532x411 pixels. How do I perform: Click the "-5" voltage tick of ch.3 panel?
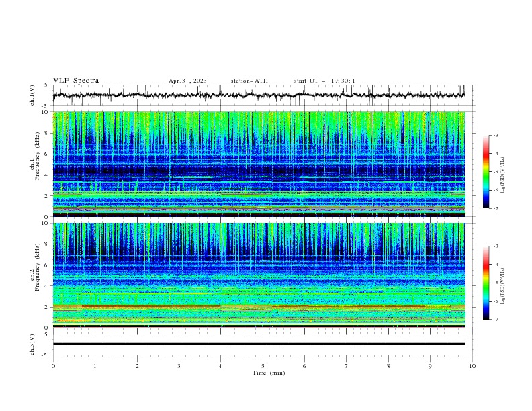[46, 355]
